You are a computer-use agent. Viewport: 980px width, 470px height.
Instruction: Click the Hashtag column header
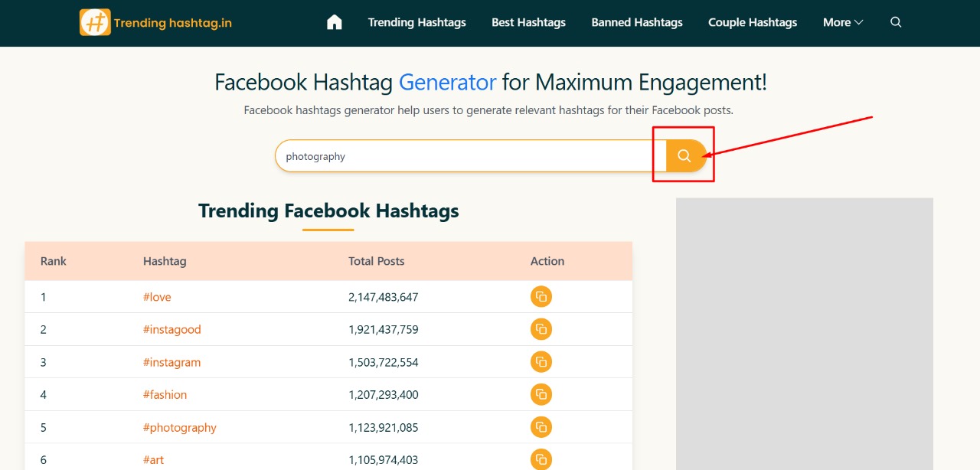(165, 261)
